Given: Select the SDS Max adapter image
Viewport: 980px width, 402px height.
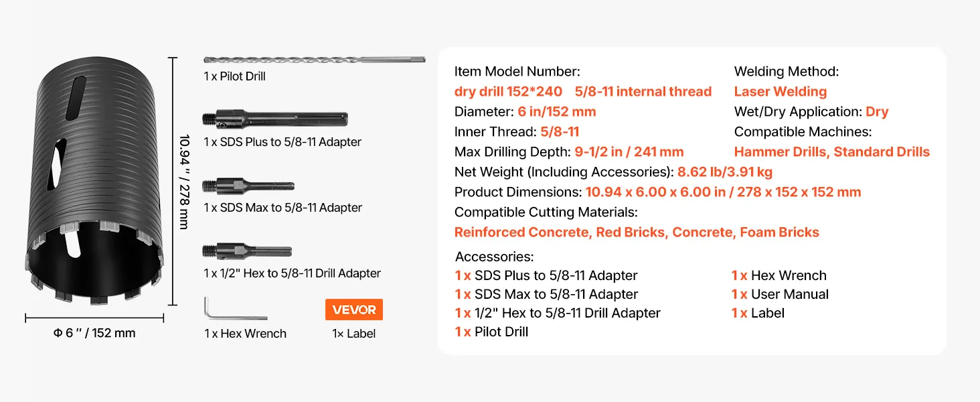Looking at the screenshot, I should (x=248, y=186).
